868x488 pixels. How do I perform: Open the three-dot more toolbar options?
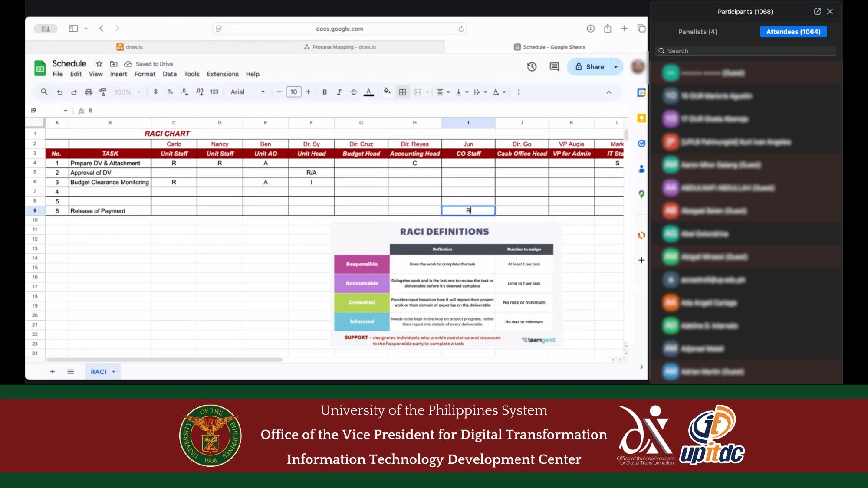pyautogui.click(x=519, y=92)
